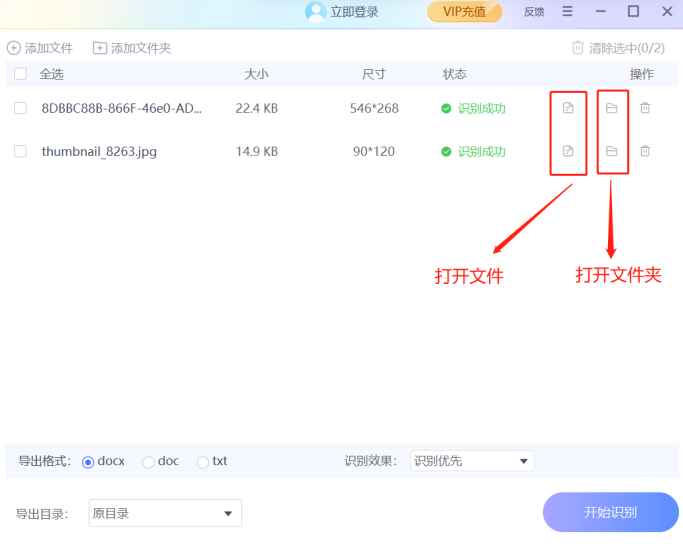Select txt export format option
This screenshot has width=683, height=547.
pyautogui.click(x=203, y=462)
